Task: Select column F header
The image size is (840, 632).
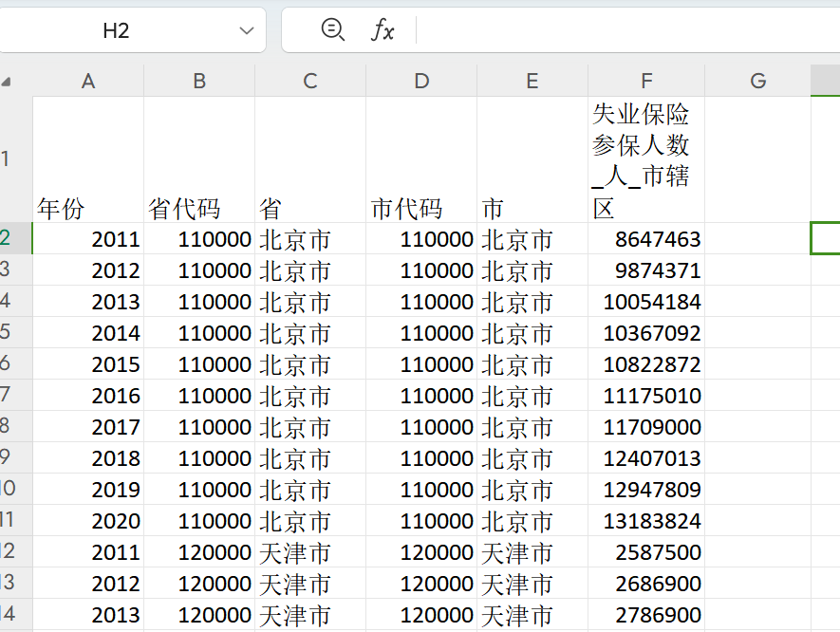Action: click(x=646, y=81)
